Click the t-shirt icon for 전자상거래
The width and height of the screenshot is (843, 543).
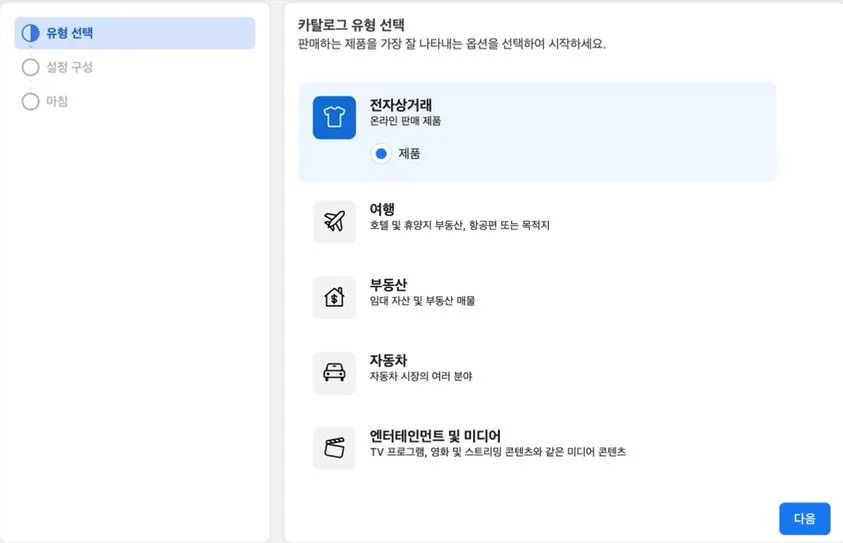point(334,117)
